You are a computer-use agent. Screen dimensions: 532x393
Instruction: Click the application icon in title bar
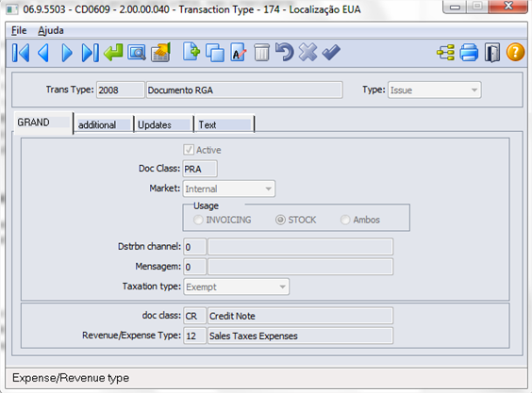click(12, 9)
